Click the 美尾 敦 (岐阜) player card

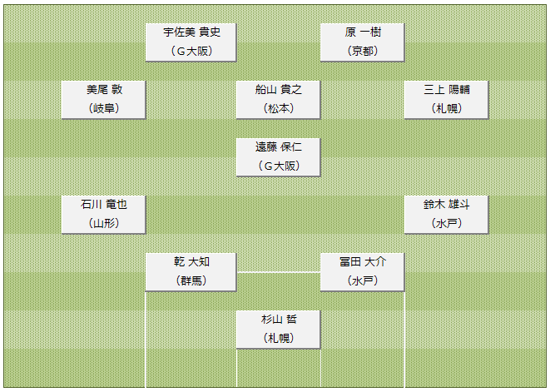click(x=103, y=100)
